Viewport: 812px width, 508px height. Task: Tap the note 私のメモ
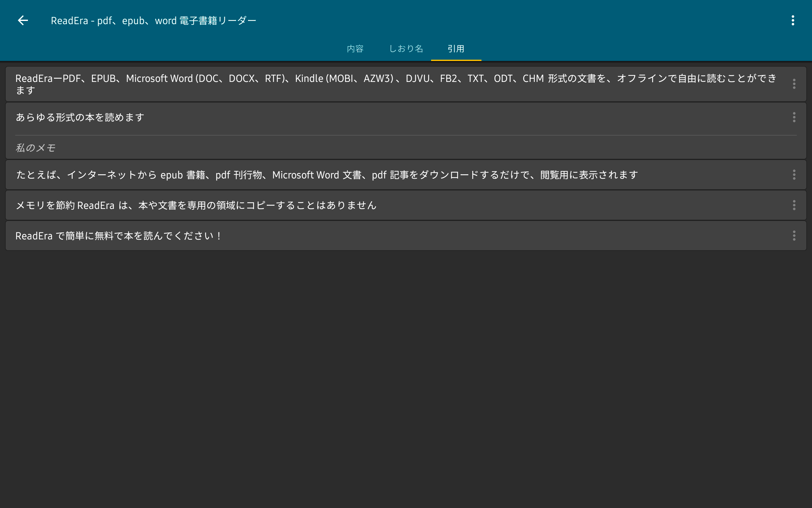click(x=36, y=148)
